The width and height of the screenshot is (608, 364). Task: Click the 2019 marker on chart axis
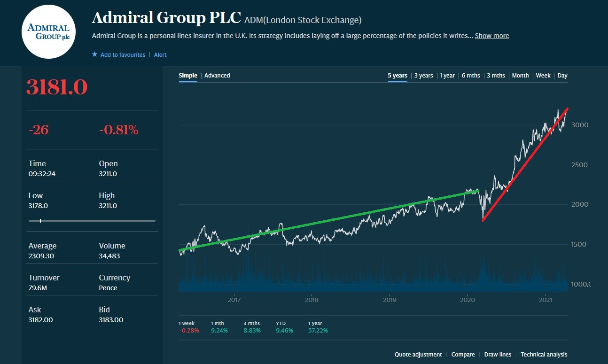tap(390, 300)
